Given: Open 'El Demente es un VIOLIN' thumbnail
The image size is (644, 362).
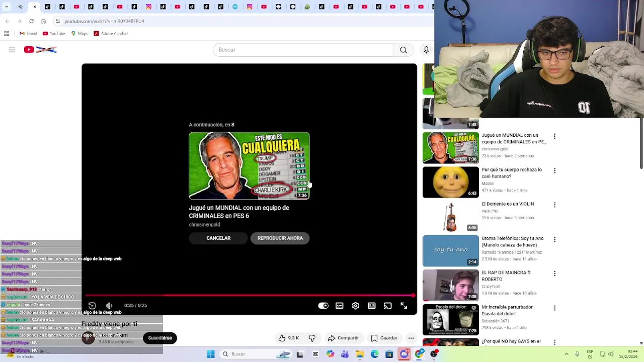Looking at the screenshot, I should [x=451, y=217].
